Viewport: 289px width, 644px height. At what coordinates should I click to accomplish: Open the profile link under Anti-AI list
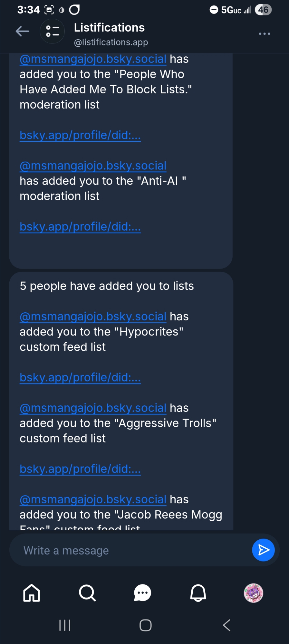coord(80,227)
